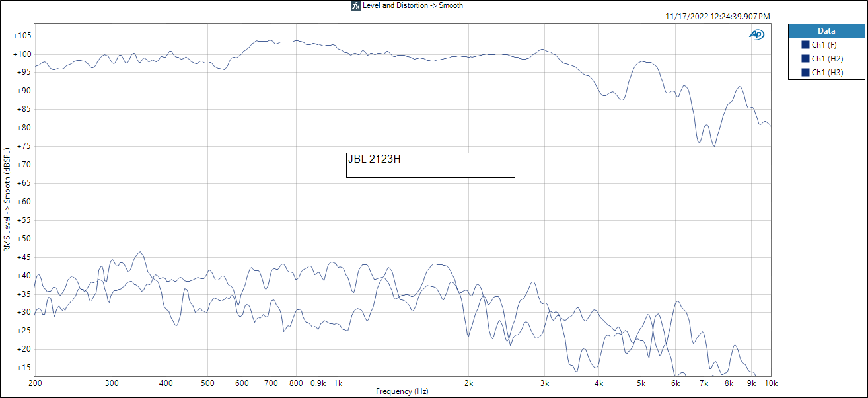Image resolution: width=868 pixels, height=398 pixels.
Task: Click the AP logo in the graph corner
Action: click(756, 34)
